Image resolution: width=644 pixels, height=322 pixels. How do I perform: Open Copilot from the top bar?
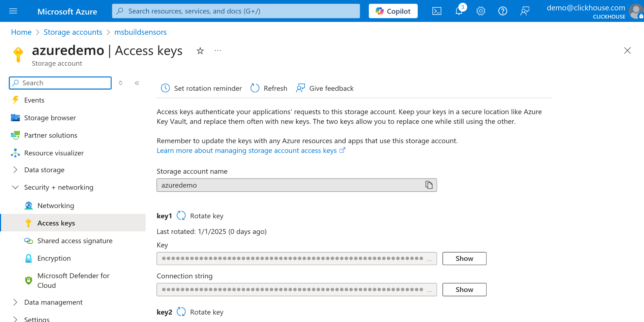(x=392, y=11)
